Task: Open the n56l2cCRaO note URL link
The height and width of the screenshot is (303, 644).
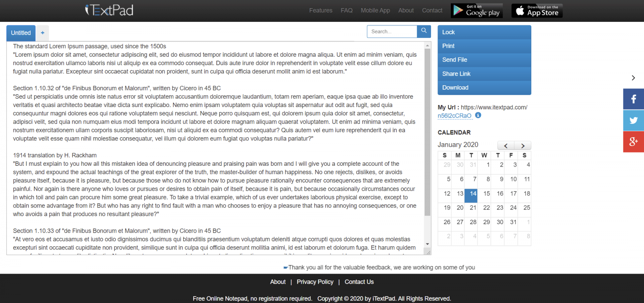Action: [454, 116]
